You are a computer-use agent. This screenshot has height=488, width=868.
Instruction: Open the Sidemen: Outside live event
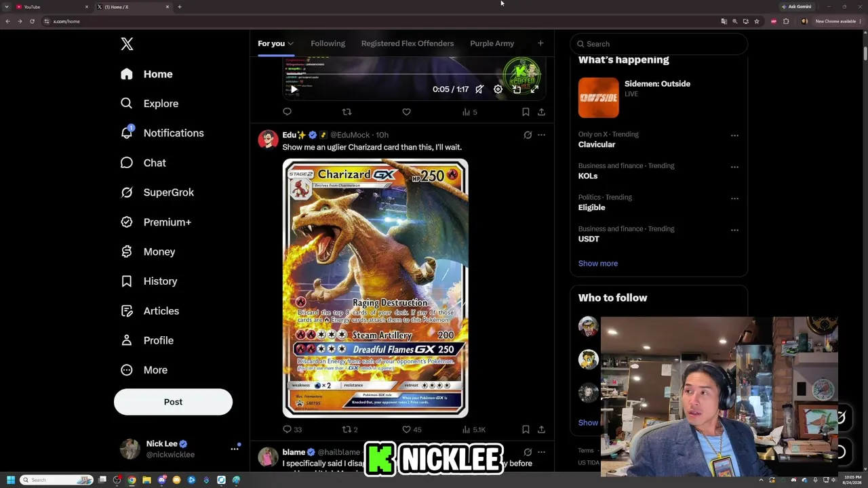tap(658, 97)
